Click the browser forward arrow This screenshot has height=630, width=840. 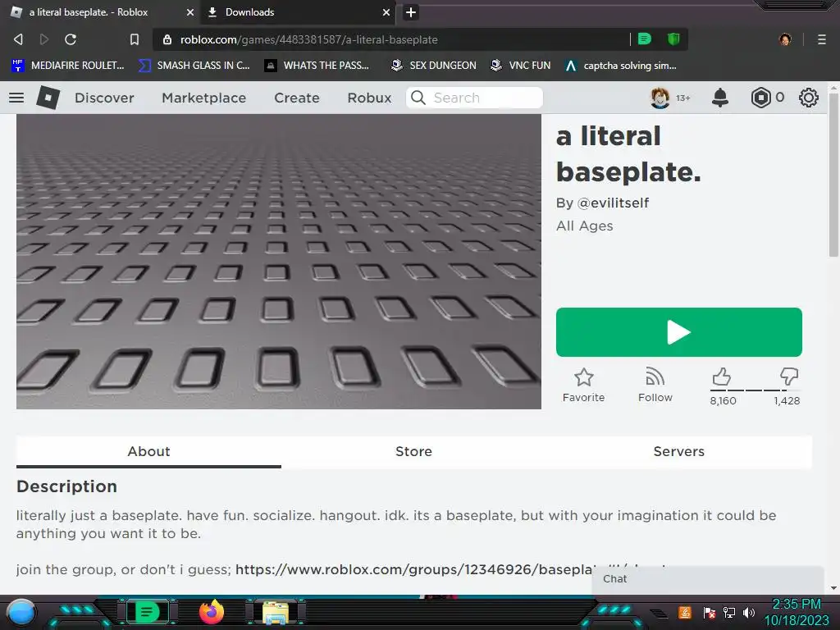point(44,39)
